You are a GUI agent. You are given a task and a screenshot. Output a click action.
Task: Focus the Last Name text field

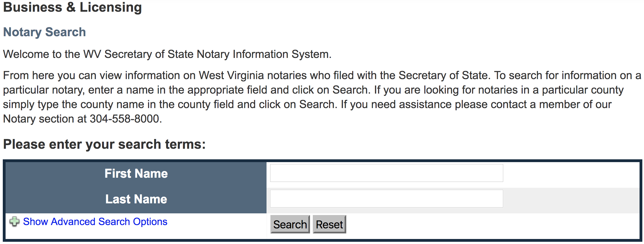pyautogui.click(x=386, y=199)
